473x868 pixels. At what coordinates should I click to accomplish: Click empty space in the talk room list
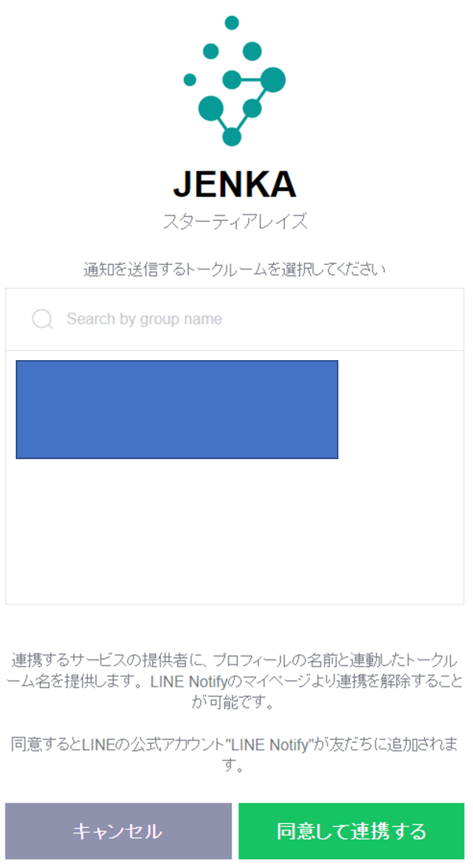(x=235, y=531)
